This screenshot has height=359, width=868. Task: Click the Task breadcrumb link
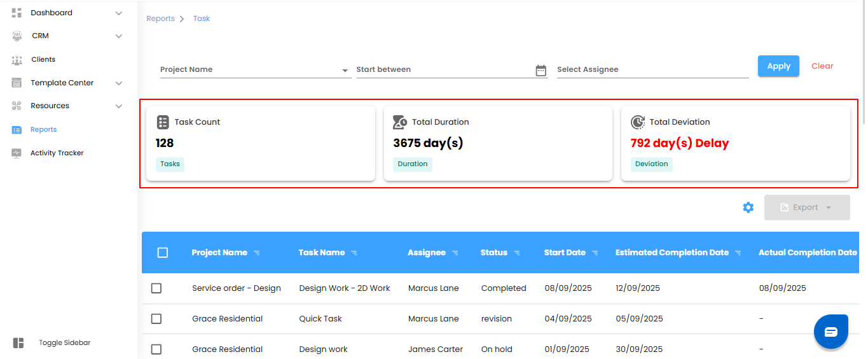(202, 19)
